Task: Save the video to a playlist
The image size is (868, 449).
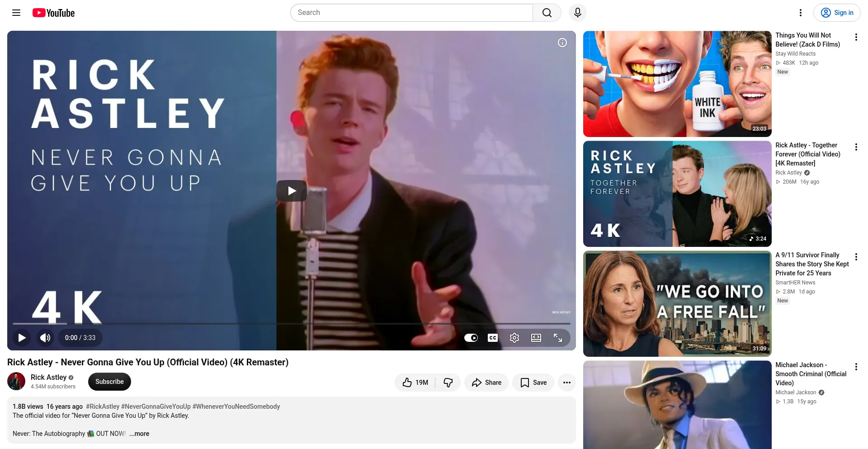Action: click(x=533, y=383)
